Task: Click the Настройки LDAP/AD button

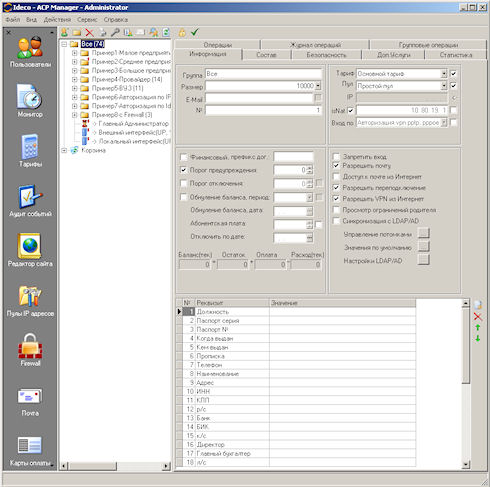Action: [x=423, y=260]
